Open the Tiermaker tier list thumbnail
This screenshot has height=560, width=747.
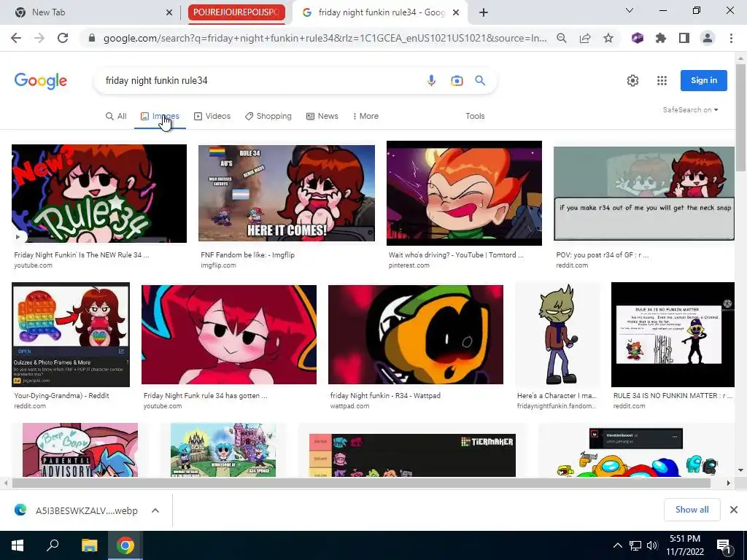click(x=412, y=455)
